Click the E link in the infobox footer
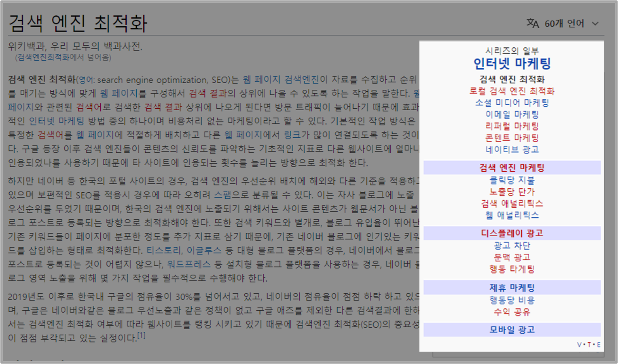The width and height of the screenshot is (618, 364). click(599, 345)
